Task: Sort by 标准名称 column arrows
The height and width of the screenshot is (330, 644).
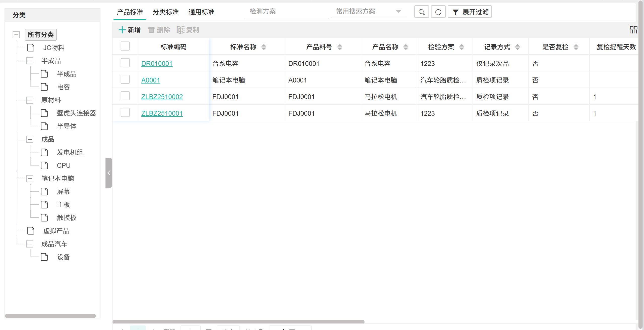Action: [264, 47]
